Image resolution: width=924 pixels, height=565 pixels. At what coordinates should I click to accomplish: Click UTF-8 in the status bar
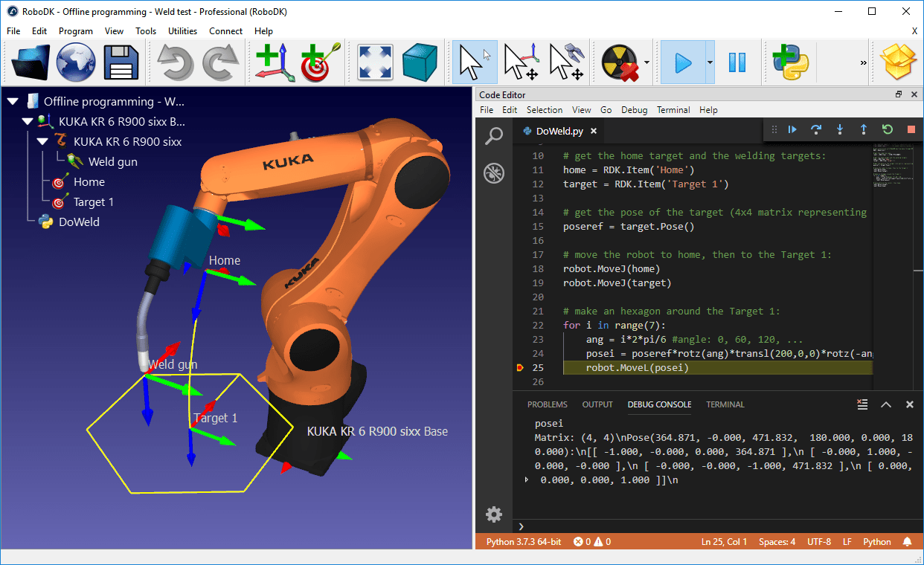tap(819, 541)
